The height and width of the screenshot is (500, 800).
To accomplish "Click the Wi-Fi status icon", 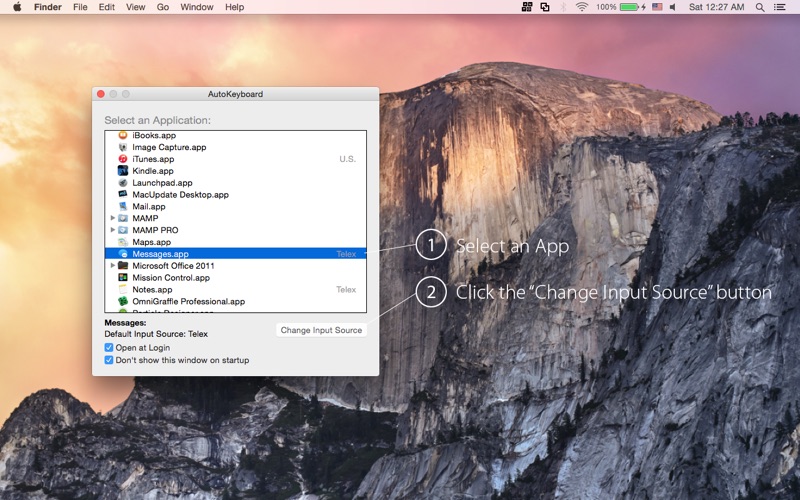I will [x=582, y=7].
